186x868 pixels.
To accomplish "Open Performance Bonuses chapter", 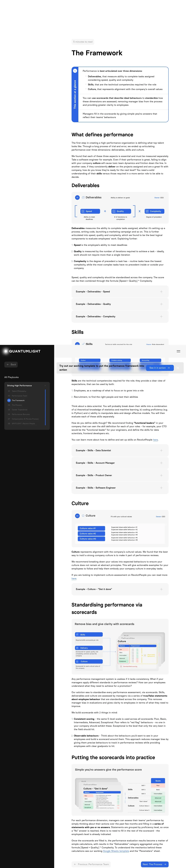I will tap(21, 414).
